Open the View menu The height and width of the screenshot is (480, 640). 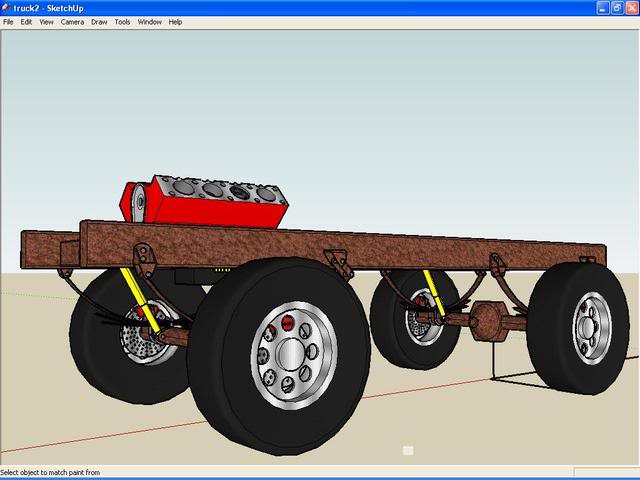pos(46,22)
